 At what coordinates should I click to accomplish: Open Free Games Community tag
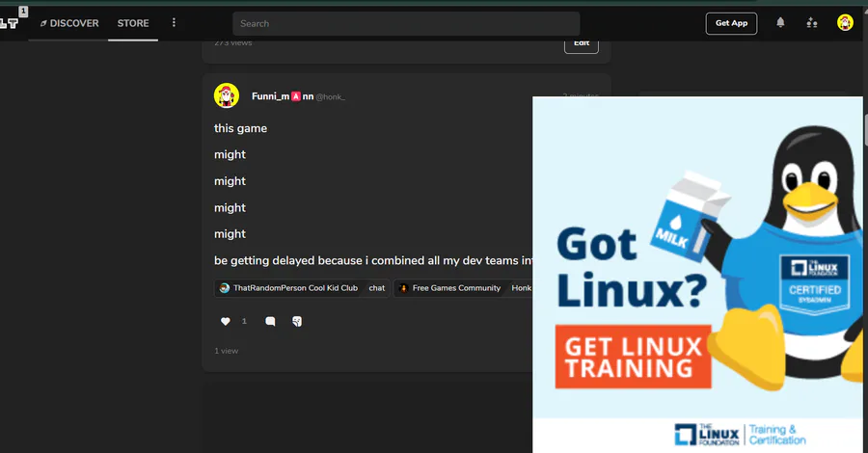pyautogui.click(x=449, y=288)
